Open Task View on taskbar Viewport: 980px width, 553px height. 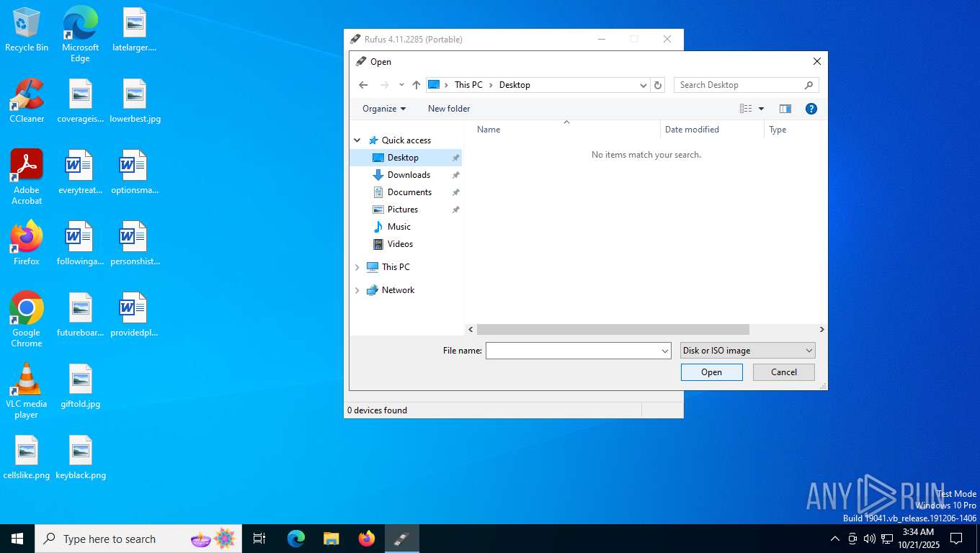[x=259, y=539]
